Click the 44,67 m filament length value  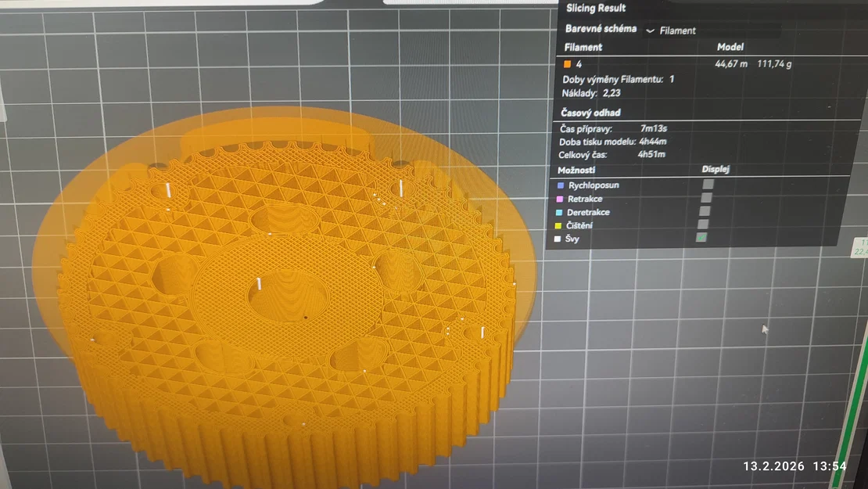pyautogui.click(x=730, y=64)
